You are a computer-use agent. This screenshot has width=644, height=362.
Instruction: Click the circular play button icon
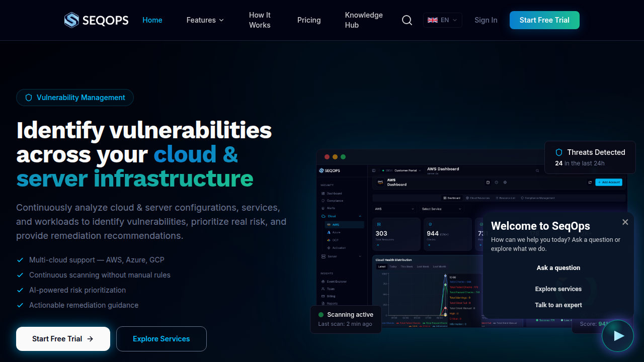[618, 336]
